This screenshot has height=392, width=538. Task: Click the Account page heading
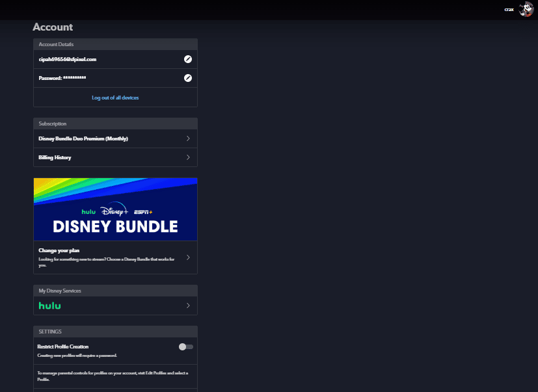pyautogui.click(x=53, y=27)
